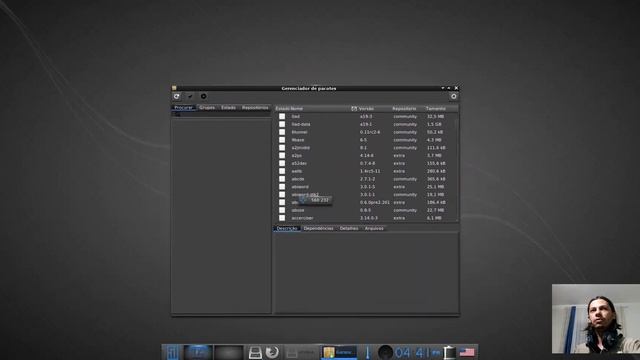
Task: Check the a2jmidid package checkbox
Action: click(x=282, y=148)
